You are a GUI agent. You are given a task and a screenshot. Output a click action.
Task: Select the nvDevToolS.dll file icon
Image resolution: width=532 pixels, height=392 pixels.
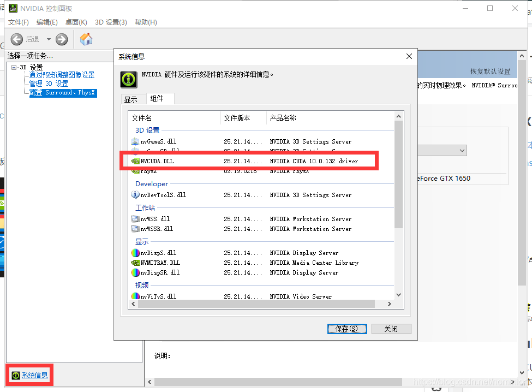pyautogui.click(x=135, y=195)
